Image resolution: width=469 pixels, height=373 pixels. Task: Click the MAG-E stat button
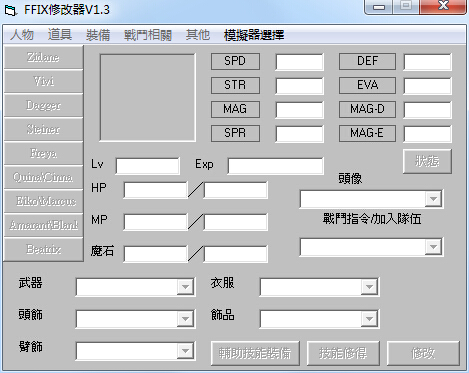coord(367,133)
